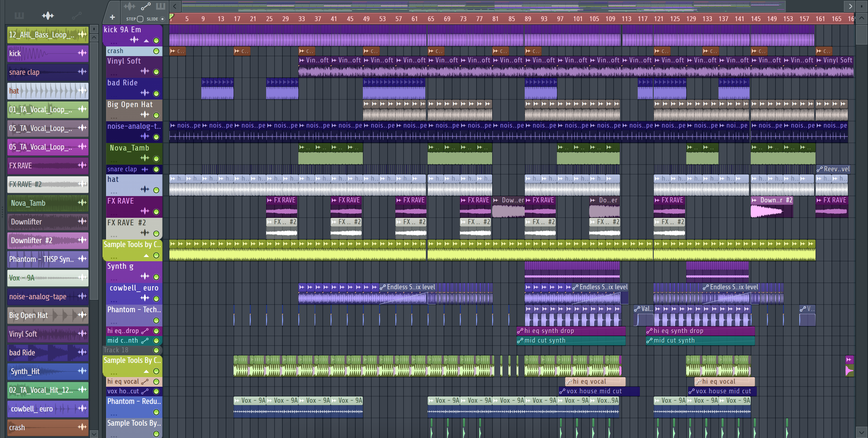This screenshot has width=868, height=438.
Task: Mute the Track 18 track
Action: 156,350
